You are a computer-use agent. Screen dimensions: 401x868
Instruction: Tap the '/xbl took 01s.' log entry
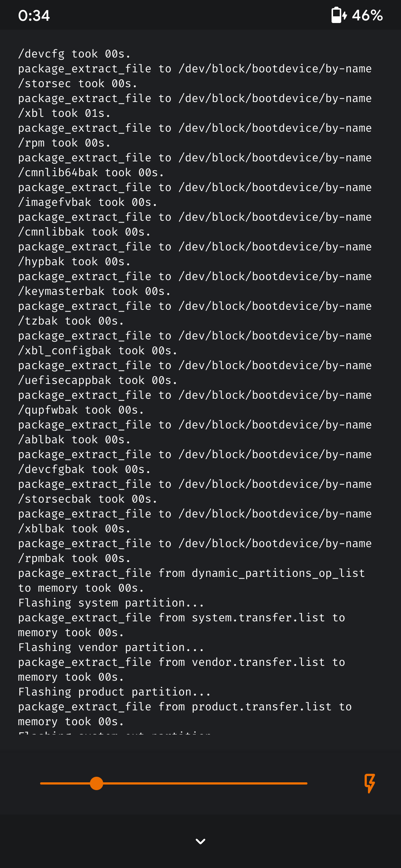coord(65,113)
